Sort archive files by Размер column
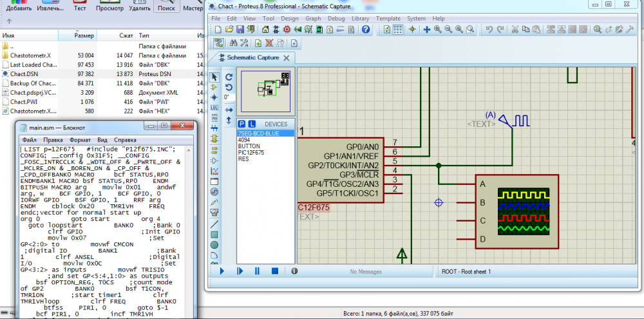Viewport: 644px width, 319px height. click(x=84, y=35)
